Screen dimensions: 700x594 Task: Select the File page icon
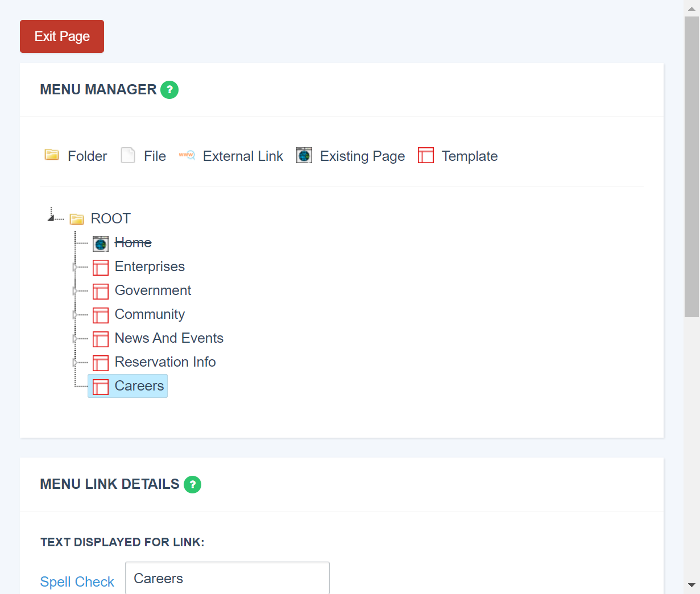[x=128, y=155]
